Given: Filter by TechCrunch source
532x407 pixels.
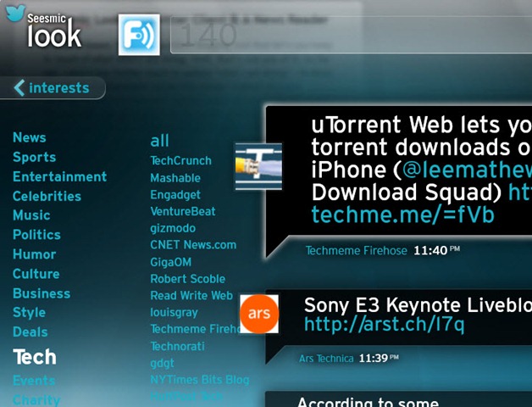Looking at the screenshot, I should (x=180, y=161).
